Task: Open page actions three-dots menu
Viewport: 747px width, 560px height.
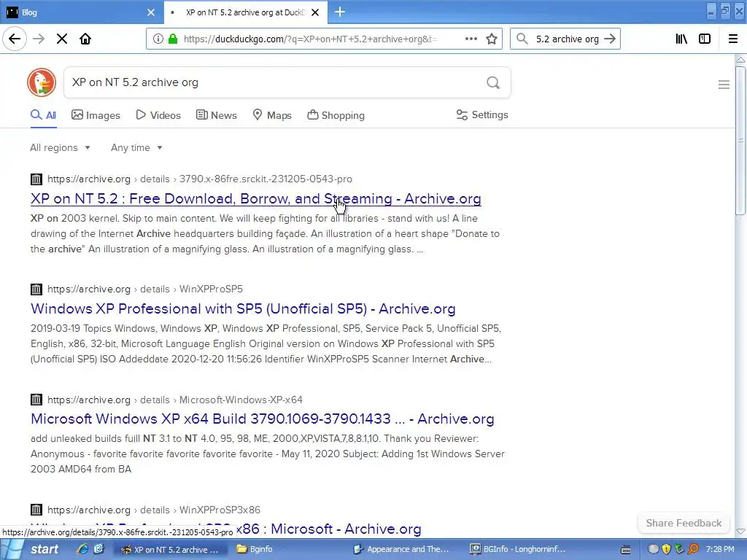Action: 471,39
